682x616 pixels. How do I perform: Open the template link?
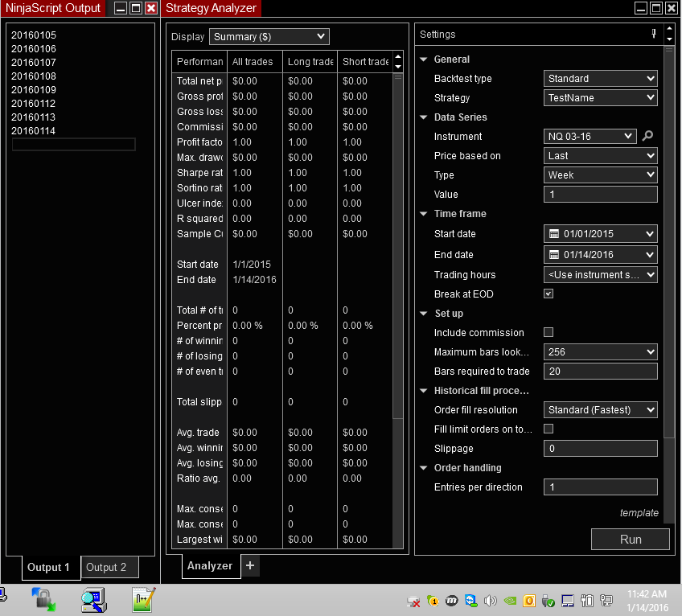point(639,513)
